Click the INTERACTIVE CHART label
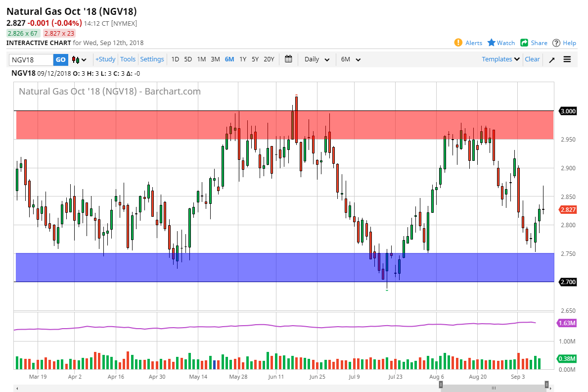Screen dimensions: 588x392 tap(39, 43)
